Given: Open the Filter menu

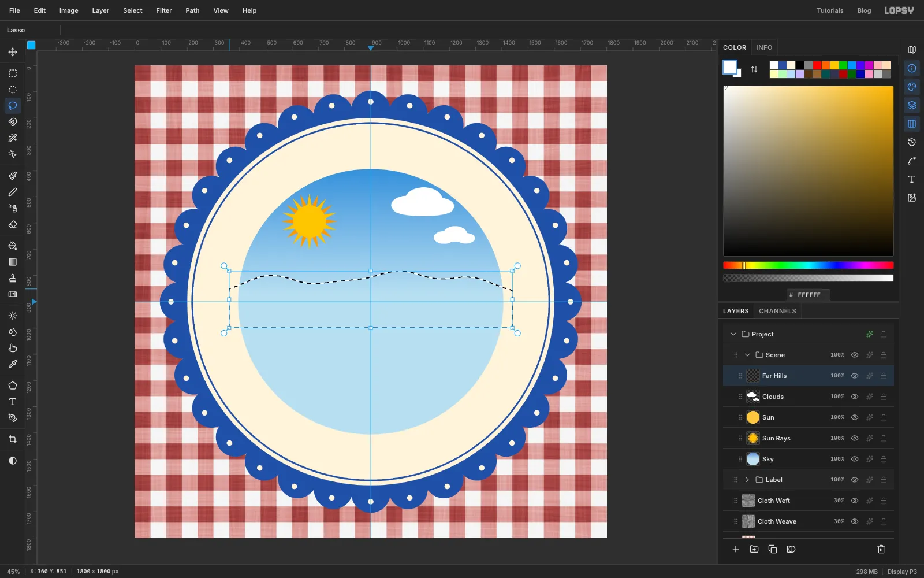Looking at the screenshot, I should [x=164, y=10].
